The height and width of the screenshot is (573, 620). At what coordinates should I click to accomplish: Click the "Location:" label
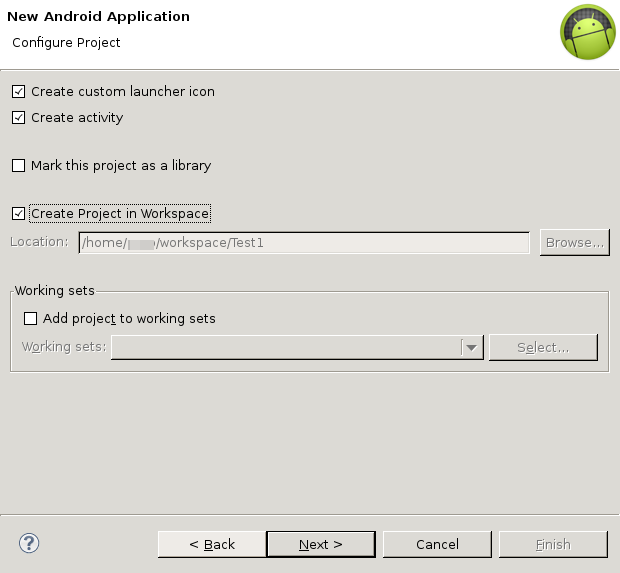39,242
